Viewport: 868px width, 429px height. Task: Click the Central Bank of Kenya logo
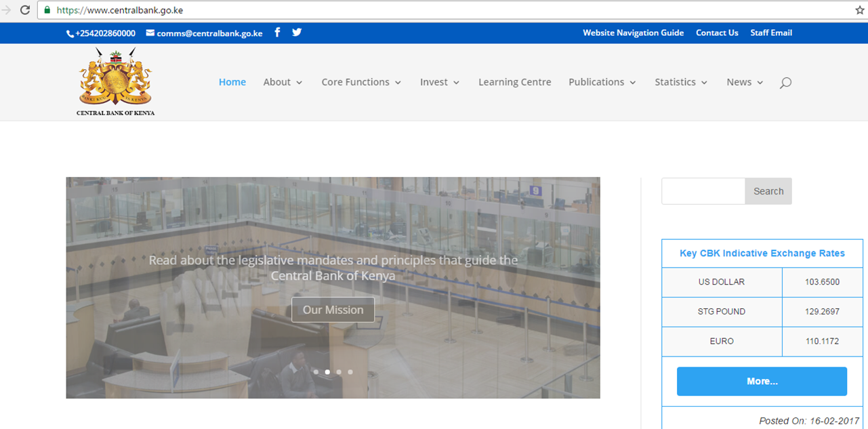pos(115,82)
